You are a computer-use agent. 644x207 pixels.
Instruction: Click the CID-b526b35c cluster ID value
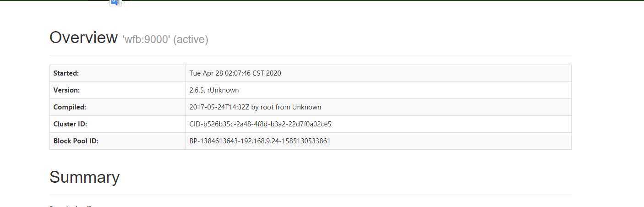tap(260, 124)
